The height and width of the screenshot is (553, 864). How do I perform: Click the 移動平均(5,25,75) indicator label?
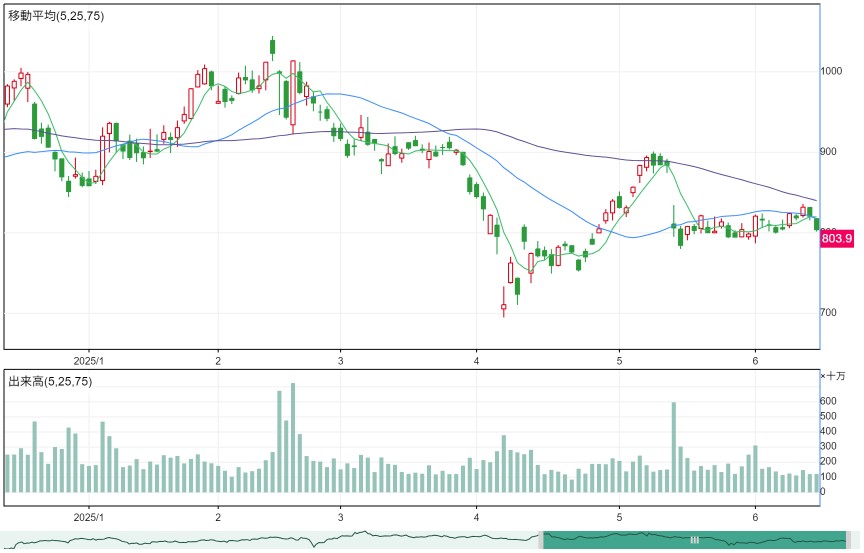tap(56, 16)
